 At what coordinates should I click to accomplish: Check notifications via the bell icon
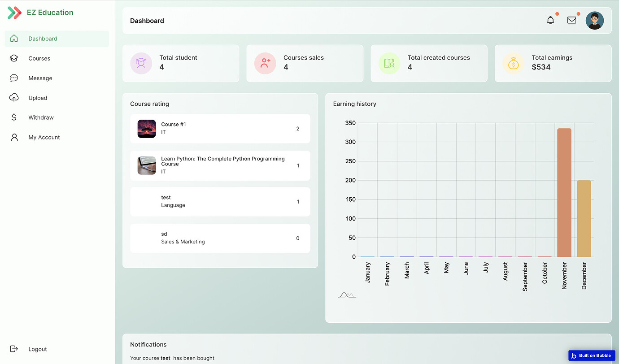point(550,20)
